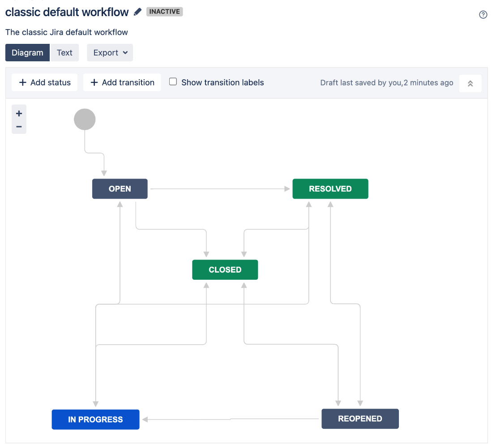Select the Reopened to In Progress transition arrow
492x448 pixels.
point(231,419)
